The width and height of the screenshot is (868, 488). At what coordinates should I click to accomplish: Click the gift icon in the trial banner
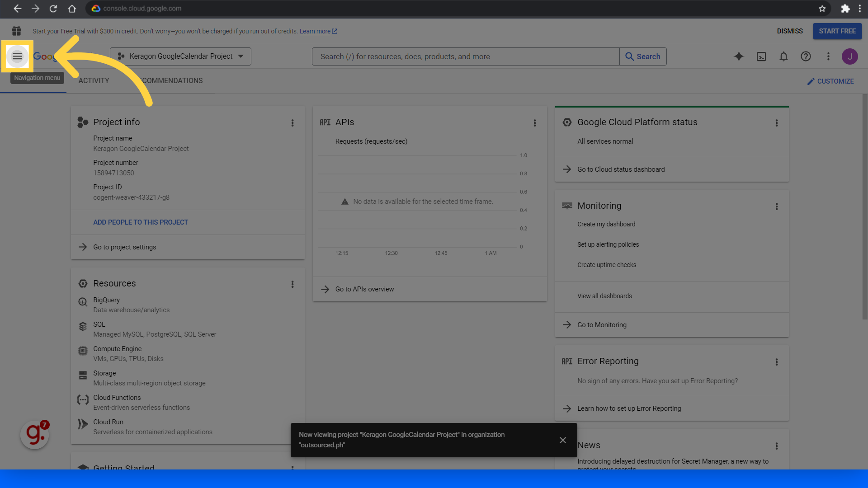pyautogui.click(x=17, y=31)
